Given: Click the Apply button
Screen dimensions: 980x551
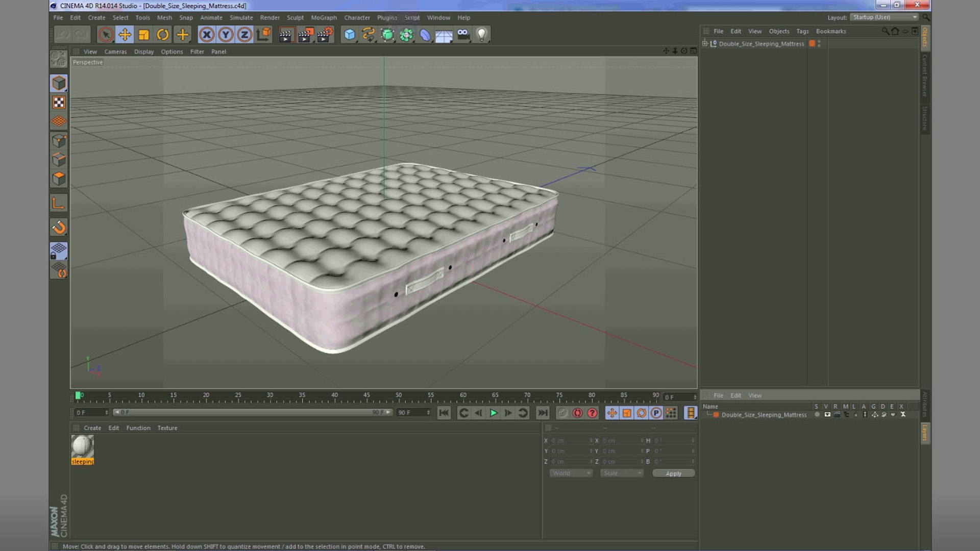Looking at the screenshot, I should tap(674, 473).
